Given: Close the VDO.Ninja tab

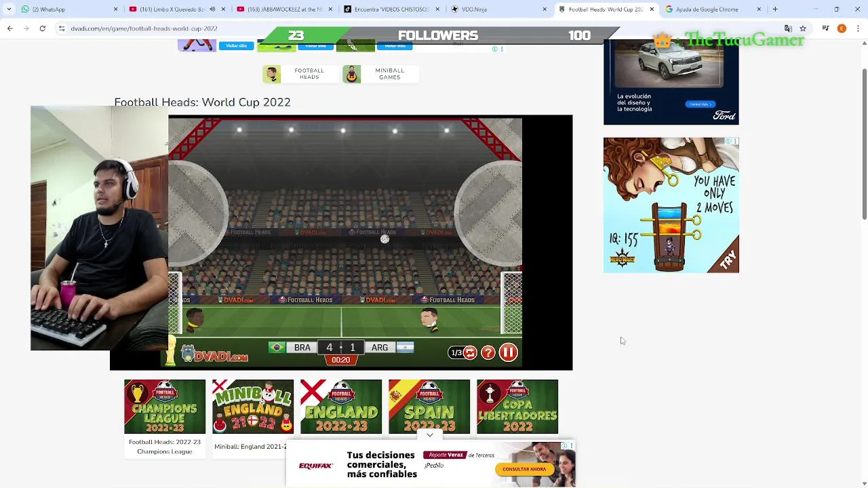Looking at the screenshot, I should coord(545,9).
